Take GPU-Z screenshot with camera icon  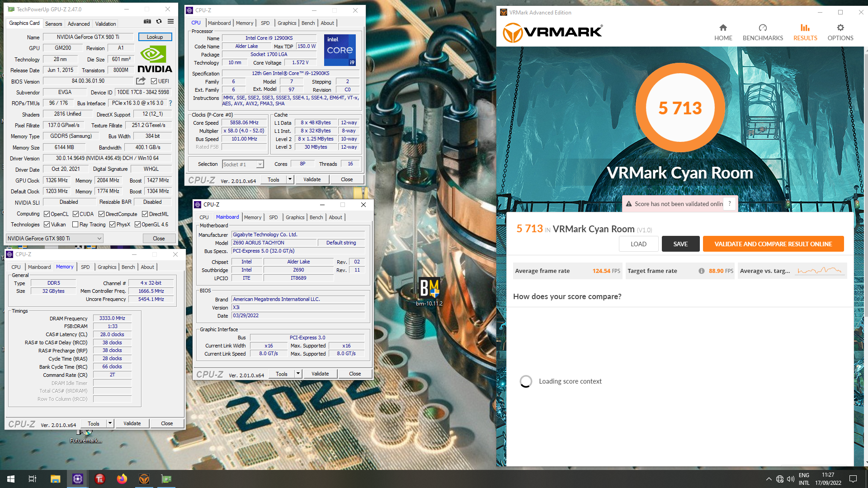(147, 21)
